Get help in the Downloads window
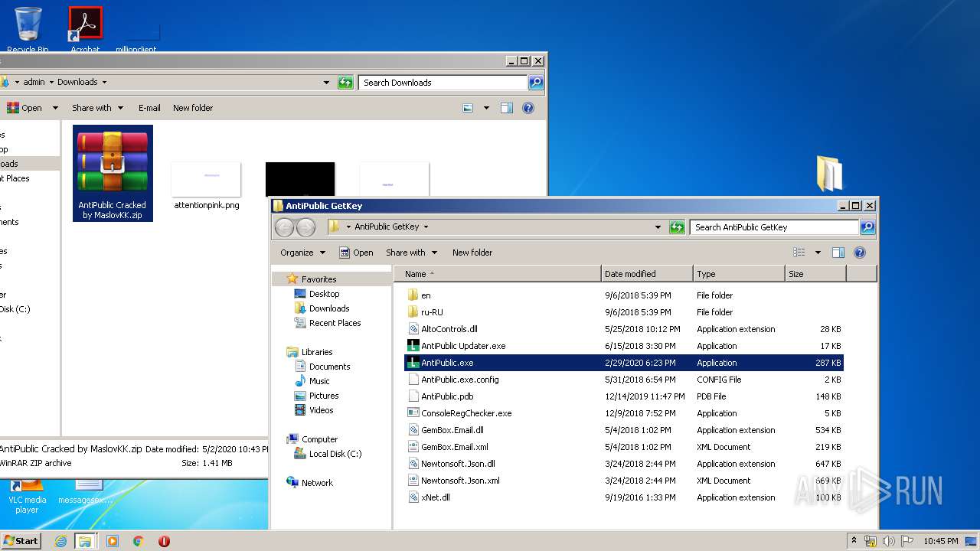 point(528,108)
